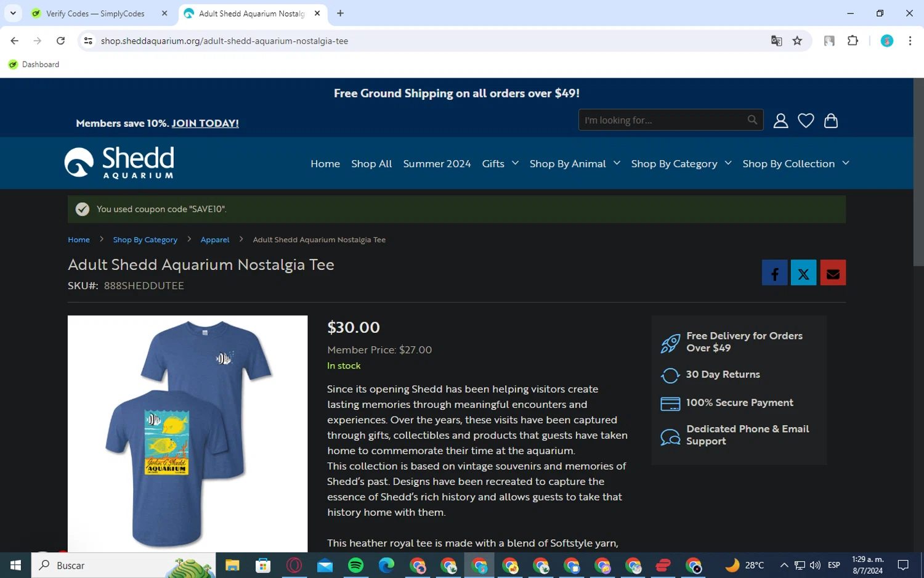The width and height of the screenshot is (924, 578).
Task: Open the shopping bag cart icon
Action: 831,121
